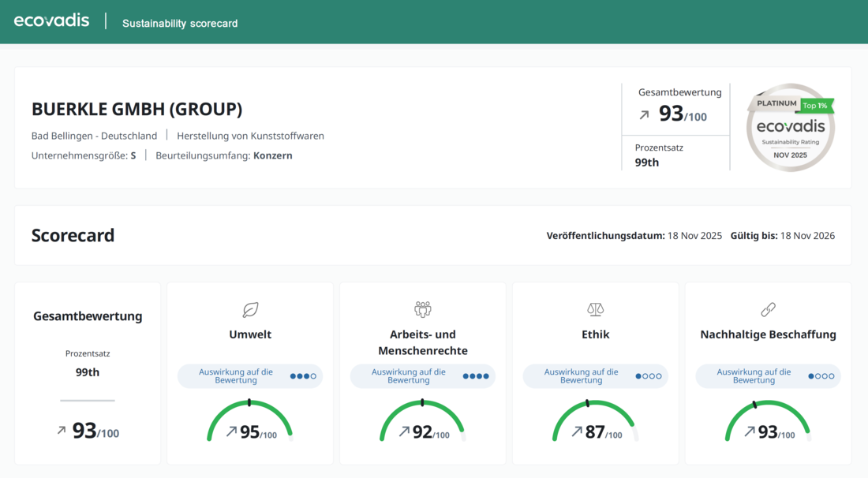Image resolution: width=868 pixels, height=478 pixels.
Task: Click the Nachhaltige Beschaffung impact rating dots
Action: tap(821, 376)
